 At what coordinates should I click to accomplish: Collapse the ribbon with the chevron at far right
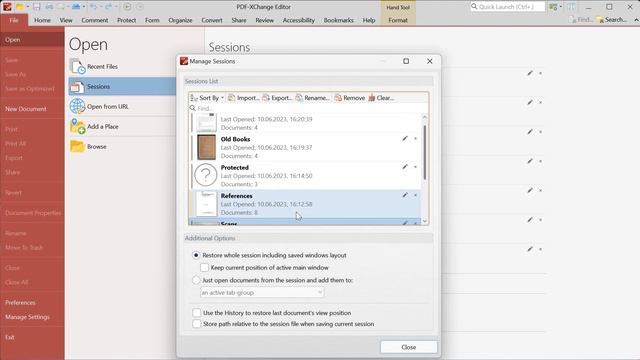pos(636,20)
